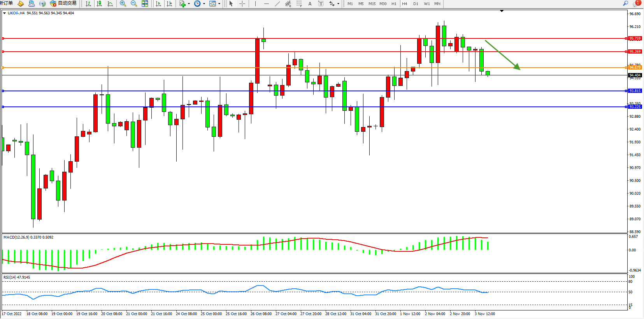The image size is (644, 319).
Task: Click the orange 94.679 price level tag
Action: coord(635,68)
